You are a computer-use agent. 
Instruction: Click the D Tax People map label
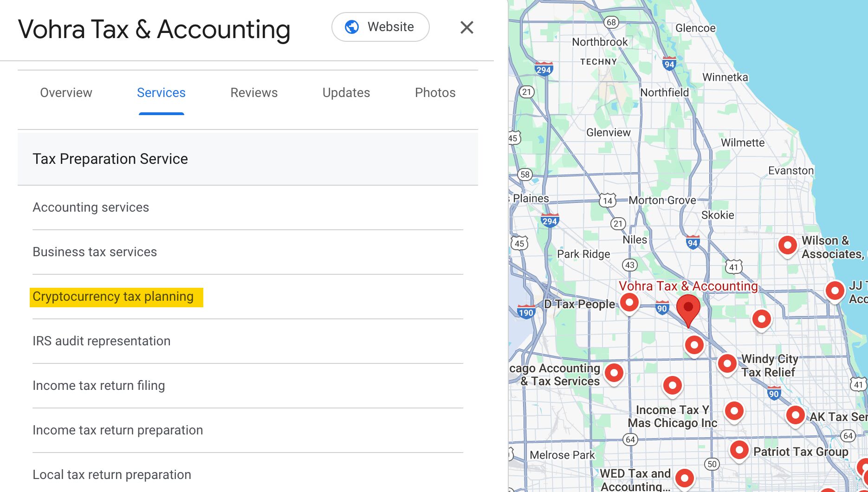(579, 304)
